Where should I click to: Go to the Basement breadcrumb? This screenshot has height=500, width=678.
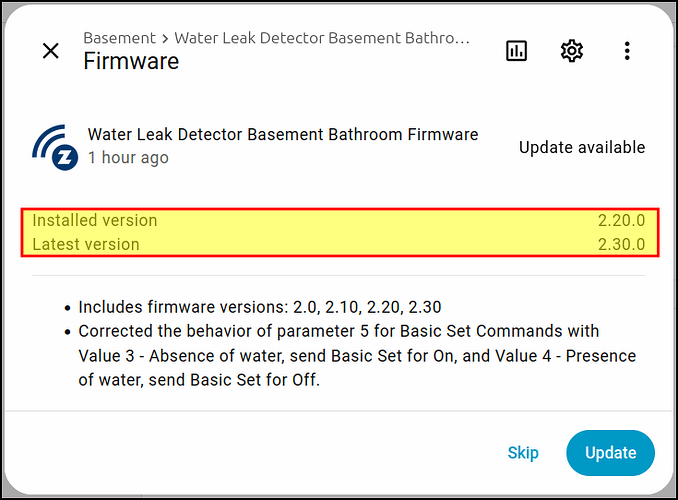(119, 38)
